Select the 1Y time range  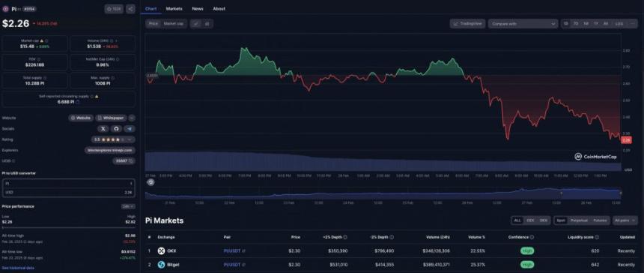coord(595,24)
